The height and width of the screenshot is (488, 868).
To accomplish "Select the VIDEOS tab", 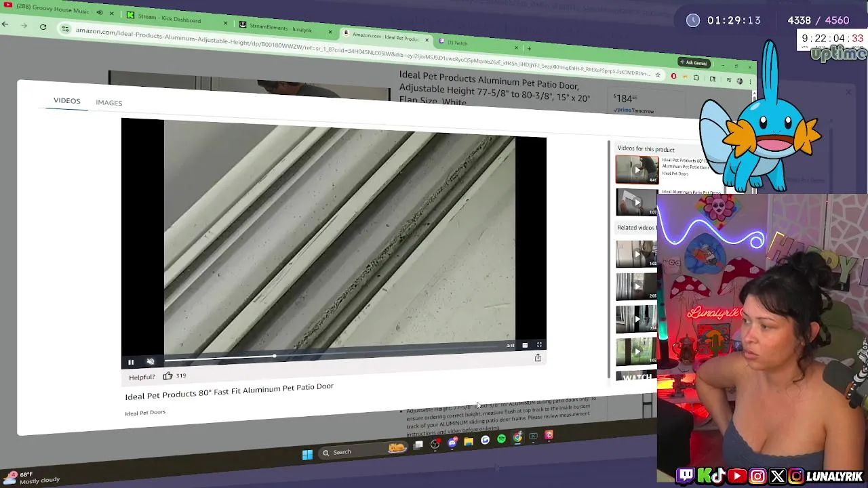I will [x=66, y=100].
